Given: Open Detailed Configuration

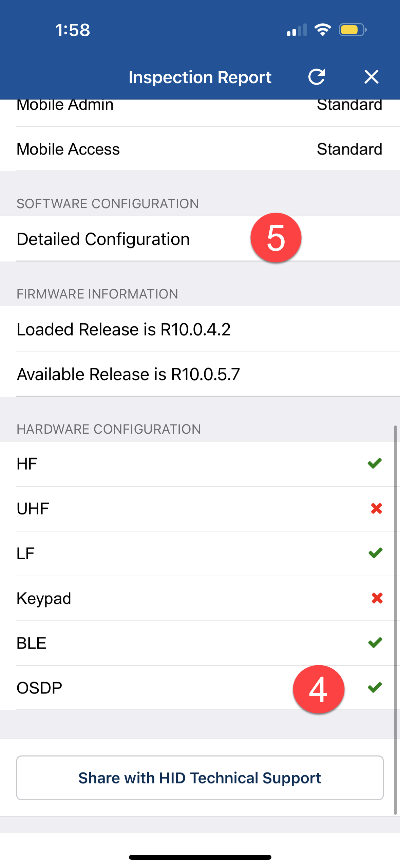Looking at the screenshot, I should (x=103, y=239).
